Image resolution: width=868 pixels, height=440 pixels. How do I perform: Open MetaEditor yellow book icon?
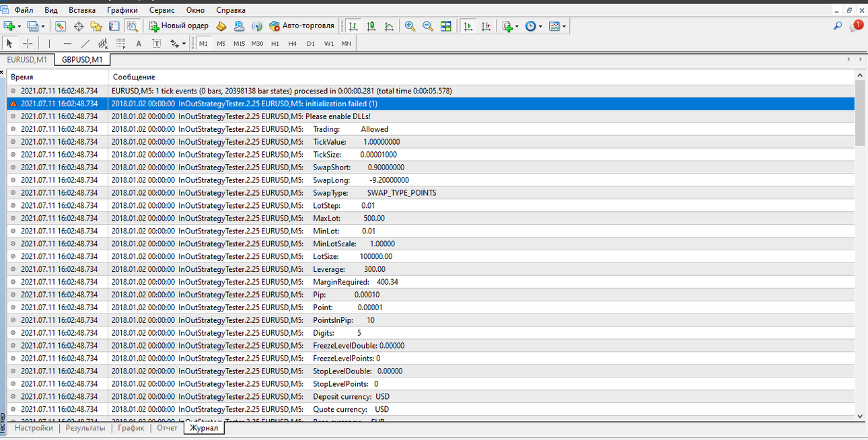pos(221,26)
